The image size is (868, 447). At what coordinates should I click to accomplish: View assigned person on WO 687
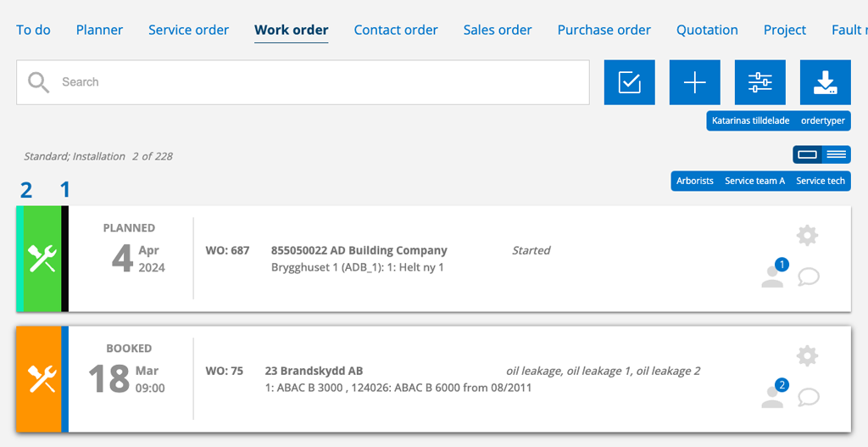coord(775,273)
